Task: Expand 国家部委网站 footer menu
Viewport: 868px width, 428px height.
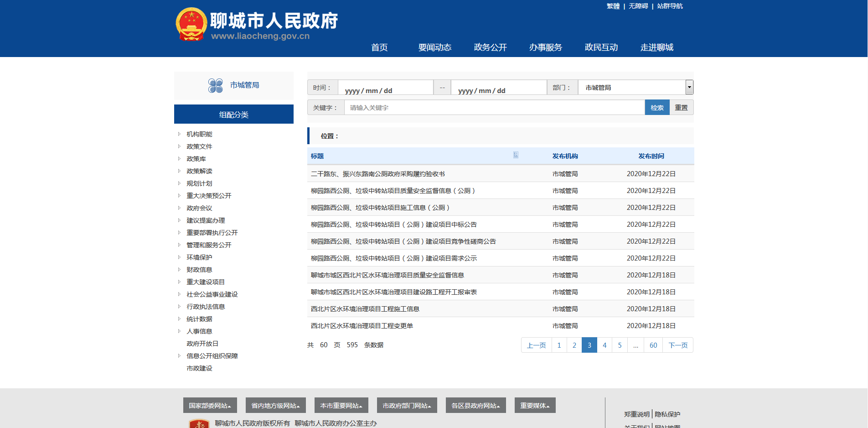Action: [210, 405]
